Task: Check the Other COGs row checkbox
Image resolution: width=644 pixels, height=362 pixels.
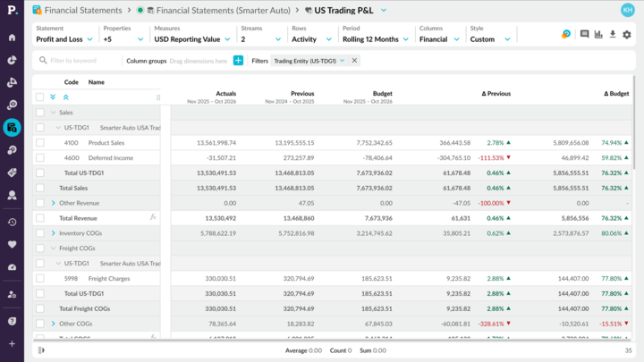Action: (40, 324)
